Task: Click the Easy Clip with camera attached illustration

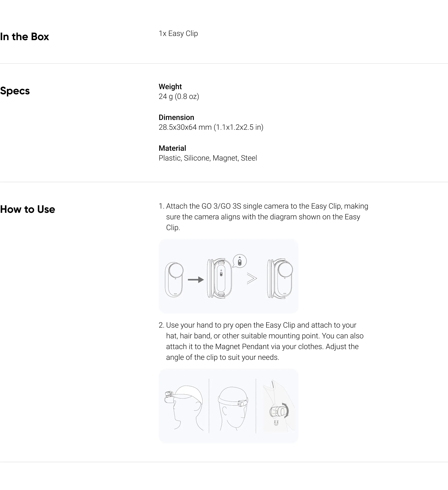Action: pyautogui.click(x=280, y=279)
